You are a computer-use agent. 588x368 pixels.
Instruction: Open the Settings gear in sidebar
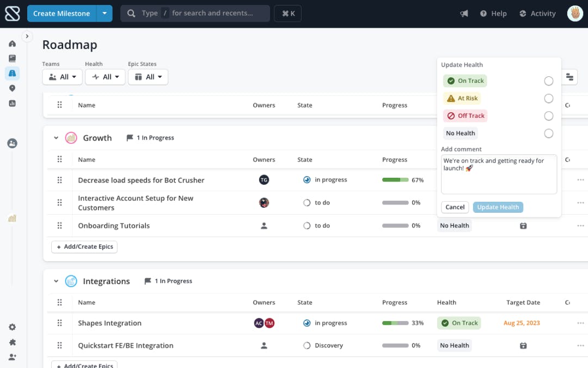[x=12, y=327]
